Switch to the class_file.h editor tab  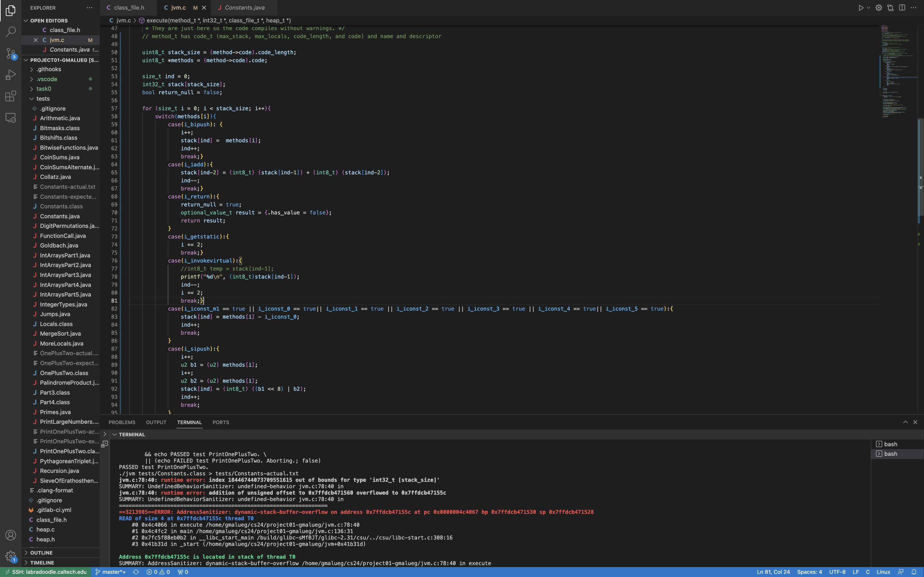(x=129, y=8)
